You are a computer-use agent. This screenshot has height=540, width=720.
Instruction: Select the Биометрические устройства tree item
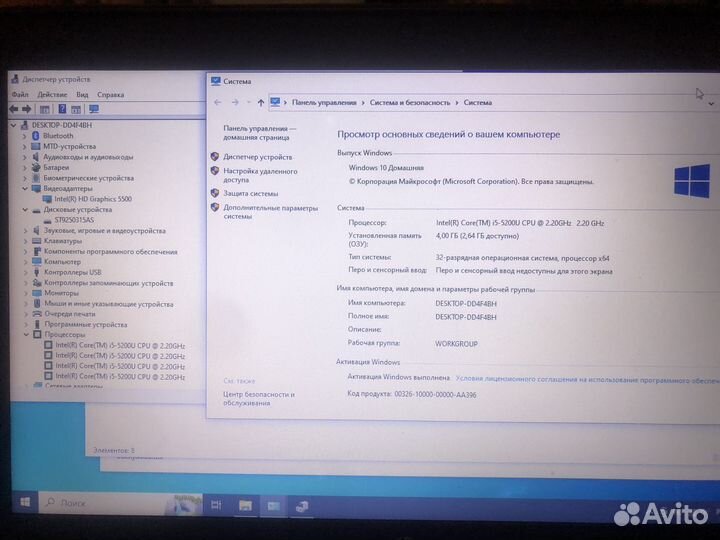89,178
